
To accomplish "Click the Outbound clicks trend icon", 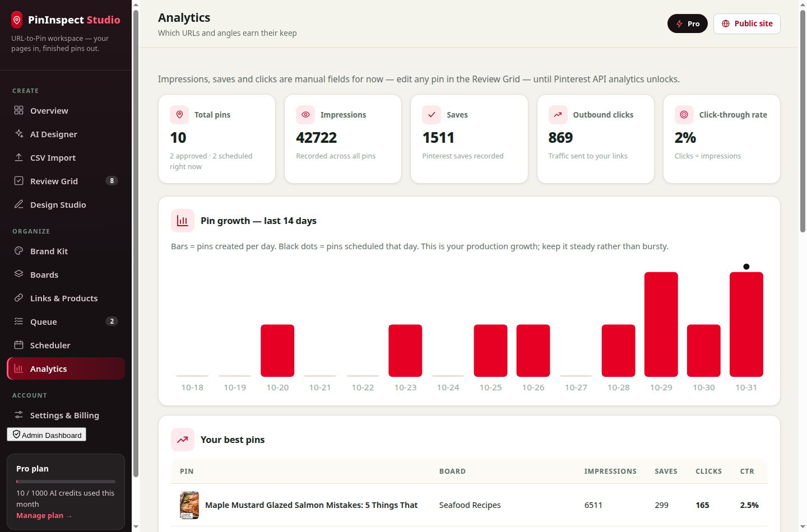I will click(558, 115).
